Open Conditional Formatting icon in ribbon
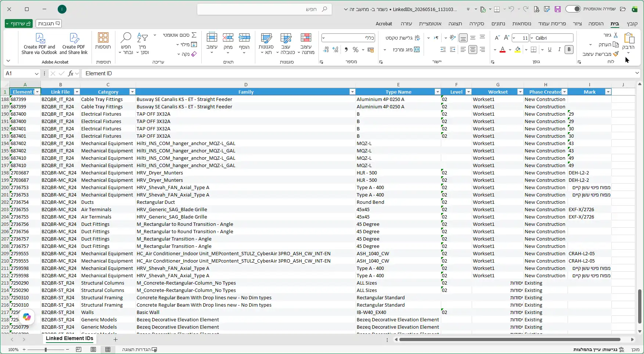Screen dimensions: 644x354 click(306, 38)
